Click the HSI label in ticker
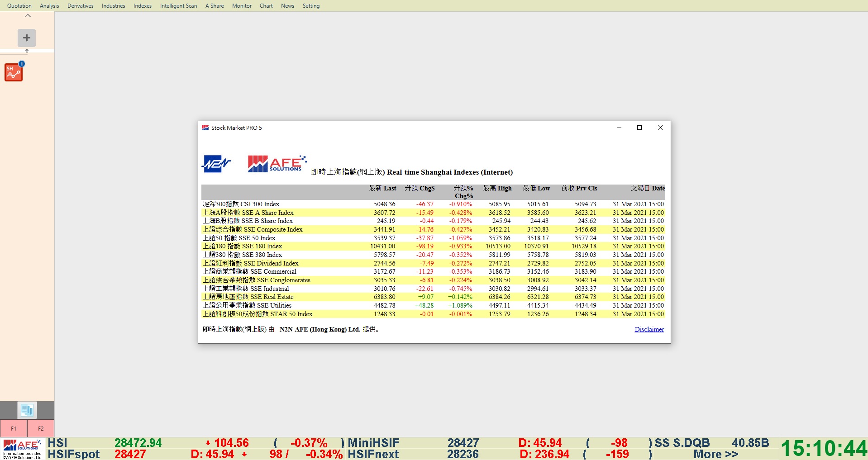The height and width of the screenshot is (460, 868). point(57,443)
